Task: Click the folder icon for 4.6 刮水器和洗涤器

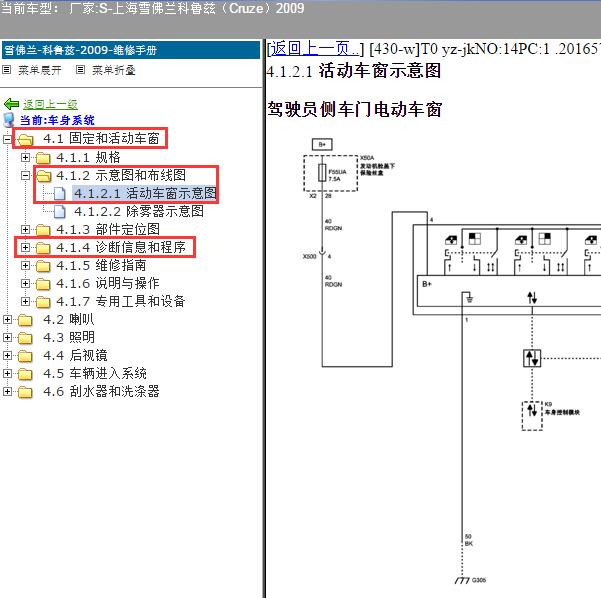Action: (25, 392)
